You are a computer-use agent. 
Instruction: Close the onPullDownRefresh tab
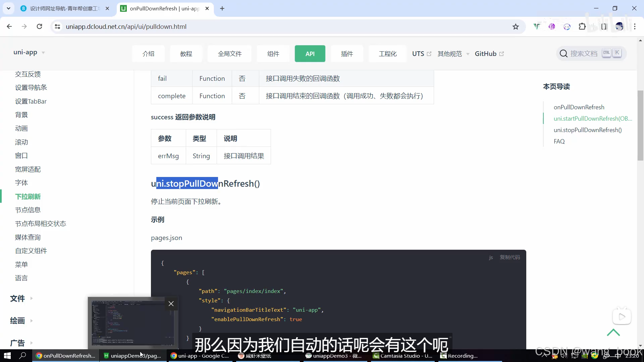click(207, 8)
